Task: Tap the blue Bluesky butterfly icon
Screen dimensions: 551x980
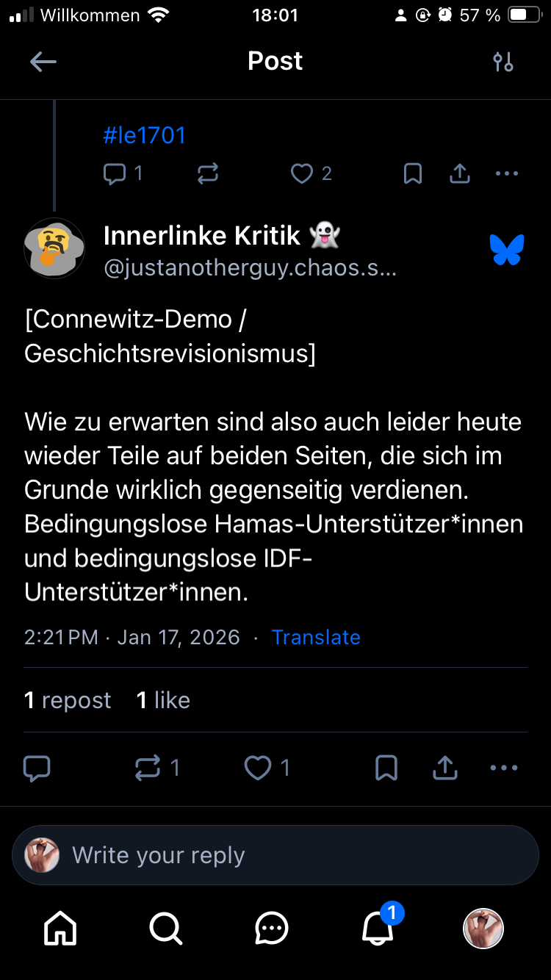Action: [x=507, y=250]
